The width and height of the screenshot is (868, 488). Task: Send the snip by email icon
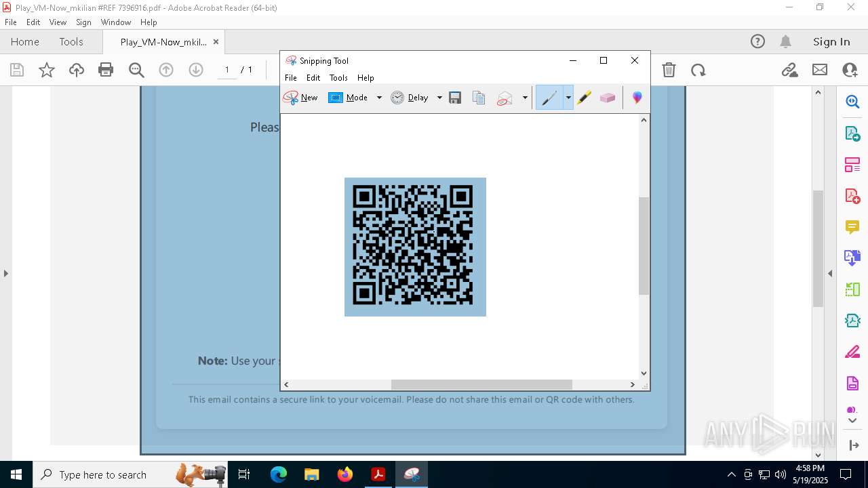(505, 98)
